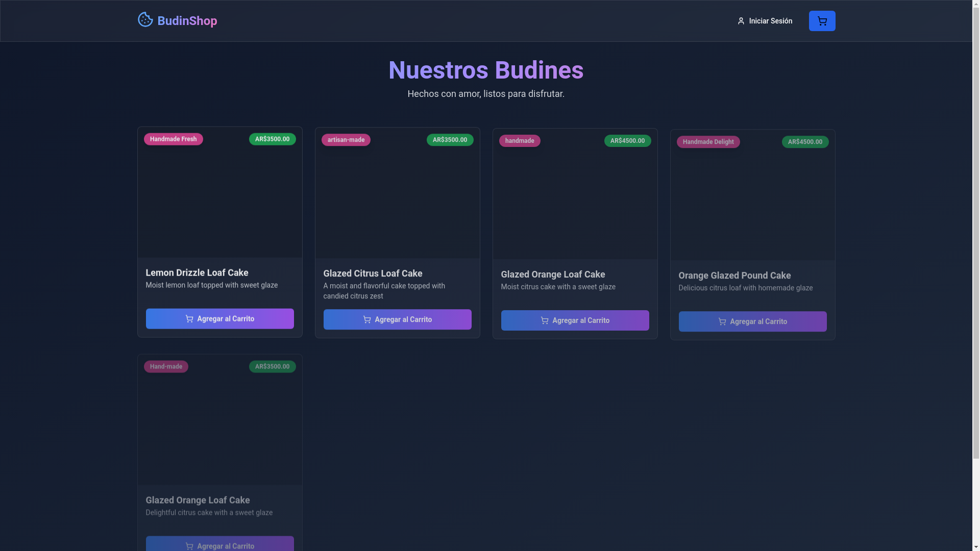Click the Lemon Drizzle Loaf Cake image
Image resolution: width=980 pixels, height=551 pixels.
pyautogui.click(x=219, y=192)
